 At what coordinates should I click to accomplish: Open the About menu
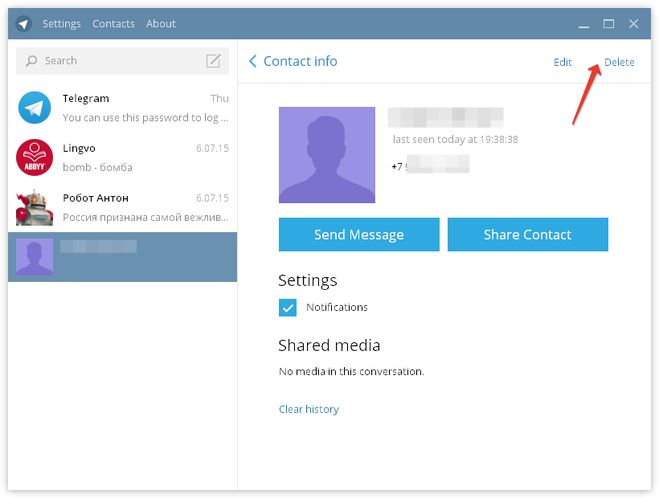point(160,24)
